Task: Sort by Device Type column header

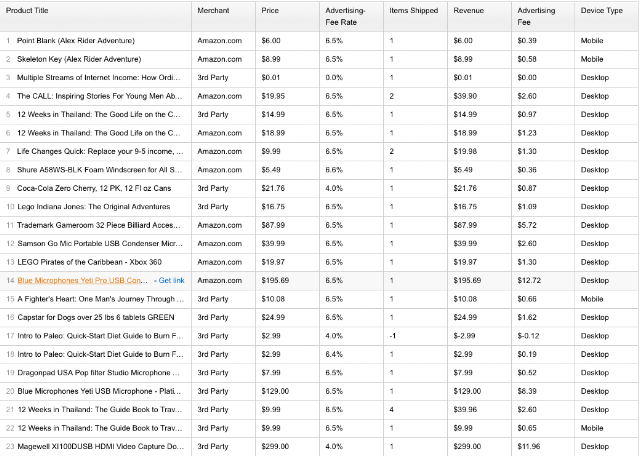Action: coord(602,11)
